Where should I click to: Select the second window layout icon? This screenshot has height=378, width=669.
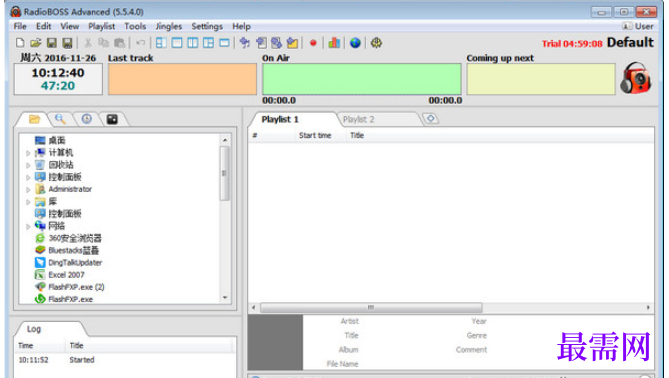(x=177, y=43)
